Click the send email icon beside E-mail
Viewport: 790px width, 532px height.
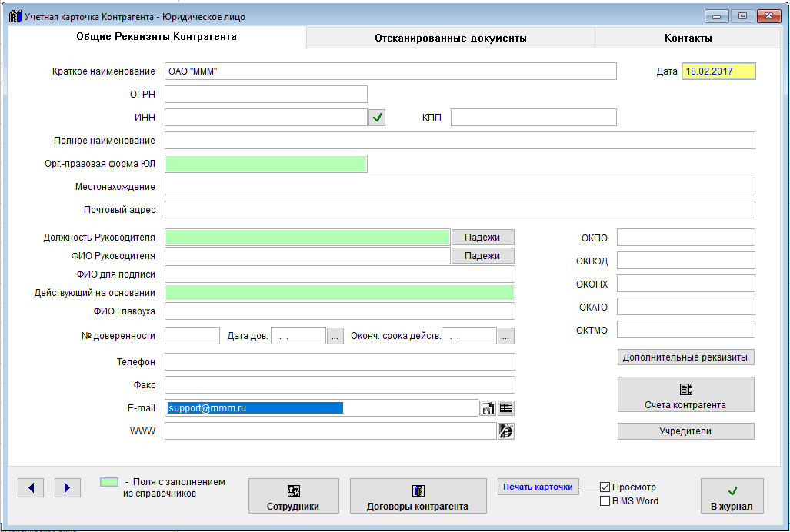click(488, 408)
